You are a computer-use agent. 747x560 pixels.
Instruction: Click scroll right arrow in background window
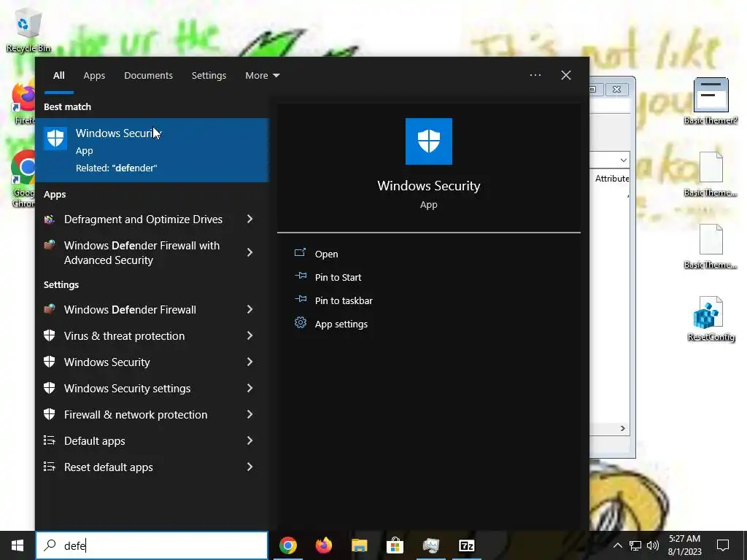click(x=623, y=429)
